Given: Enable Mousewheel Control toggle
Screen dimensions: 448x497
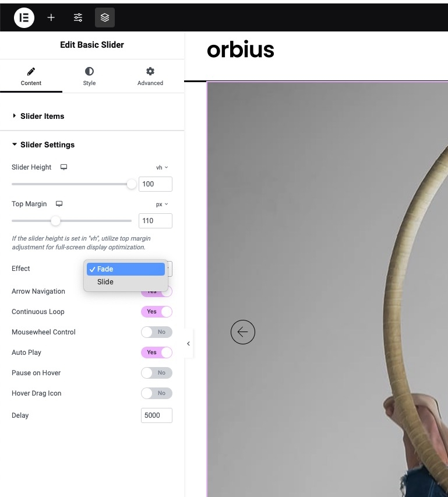Looking at the screenshot, I should (x=157, y=332).
